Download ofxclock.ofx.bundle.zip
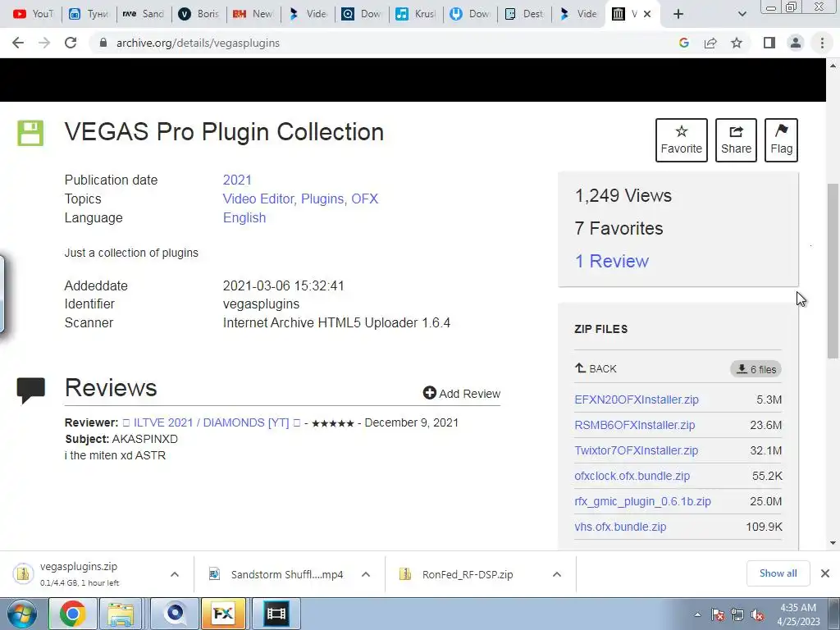The width and height of the screenshot is (840, 630). pos(632,476)
